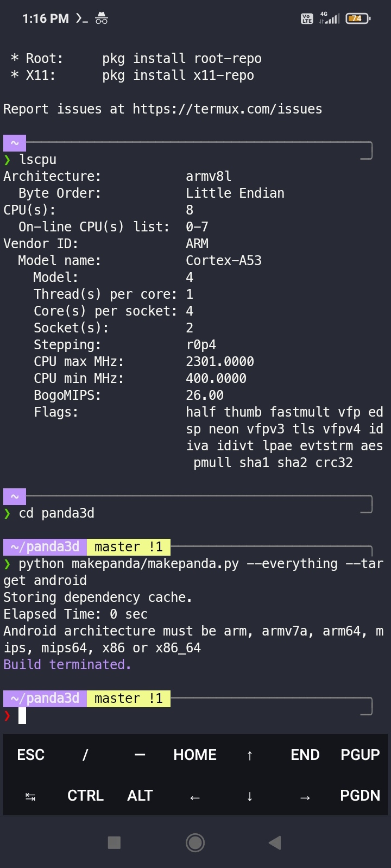
Task: Go to home screen via circle button
Action: [x=195, y=842]
